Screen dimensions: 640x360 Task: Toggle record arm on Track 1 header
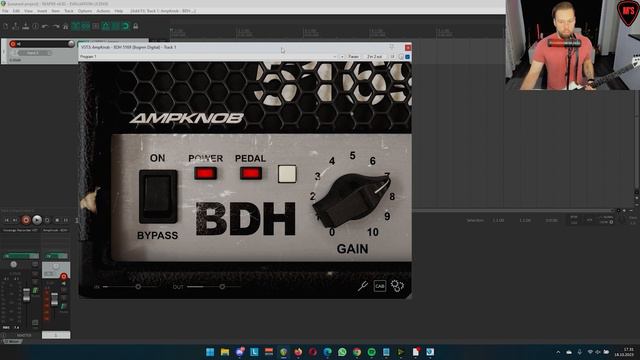13,44
